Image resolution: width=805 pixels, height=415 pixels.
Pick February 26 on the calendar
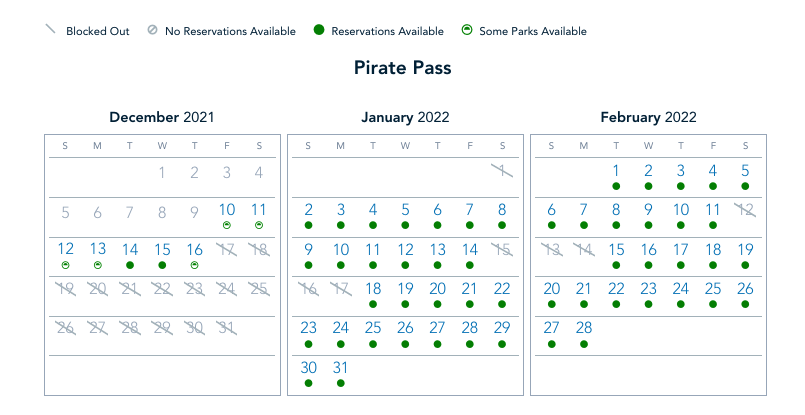(745, 288)
